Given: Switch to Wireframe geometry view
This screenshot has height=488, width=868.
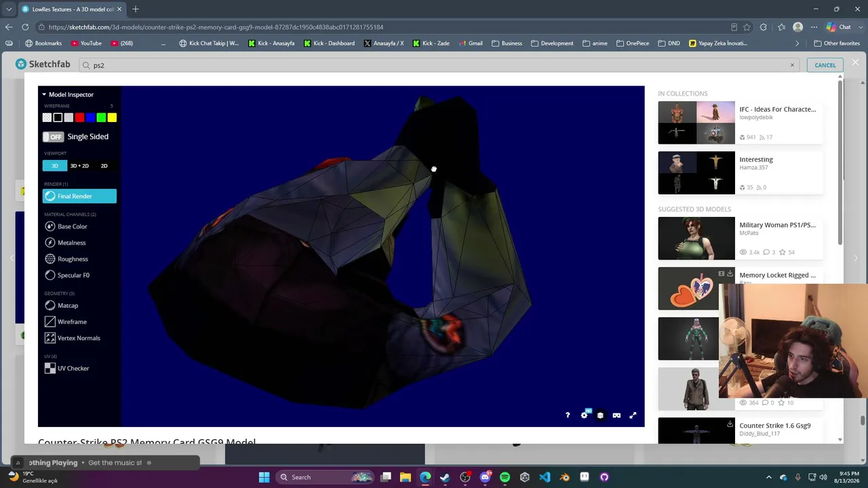Looking at the screenshot, I should [x=65, y=322].
